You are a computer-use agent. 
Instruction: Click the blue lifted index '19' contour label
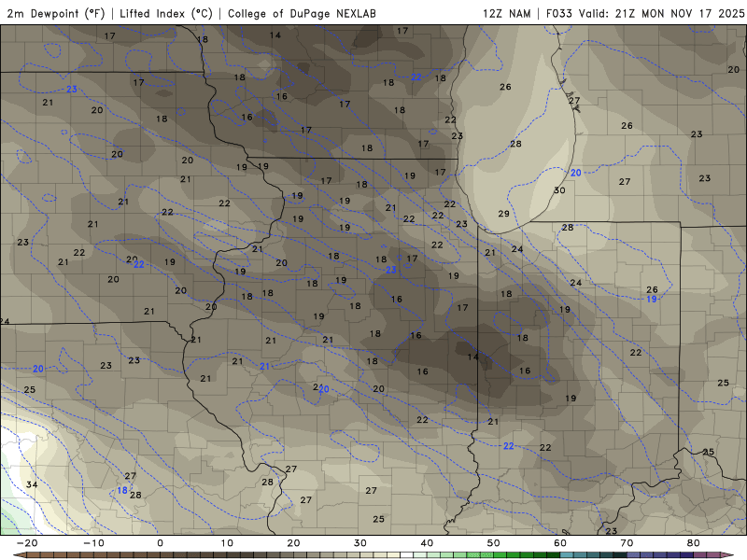(x=652, y=299)
